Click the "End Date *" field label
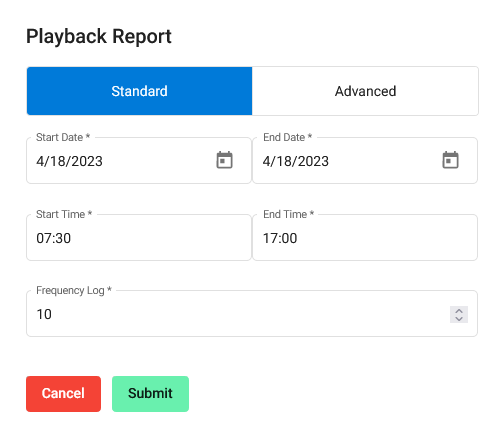503x432 pixels. (x=287, y=137)
